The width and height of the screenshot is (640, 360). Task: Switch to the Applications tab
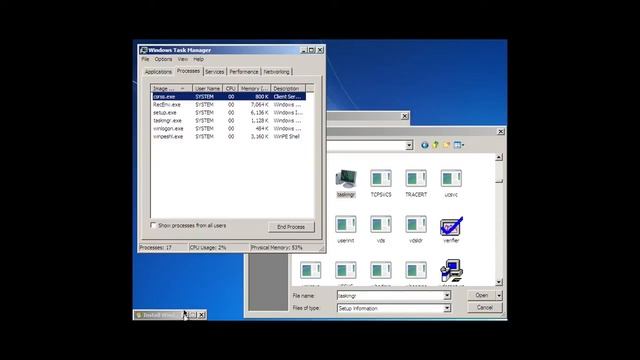tap(158, 72)
